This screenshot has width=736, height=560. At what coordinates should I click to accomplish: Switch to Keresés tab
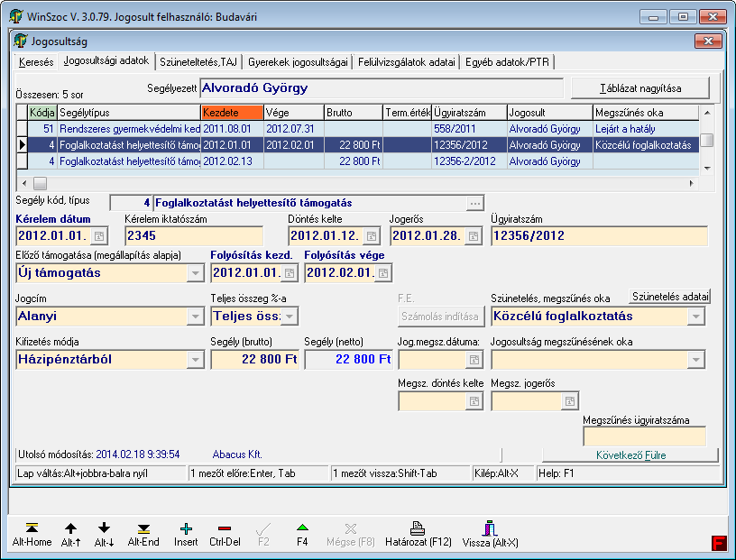(36, 62)
